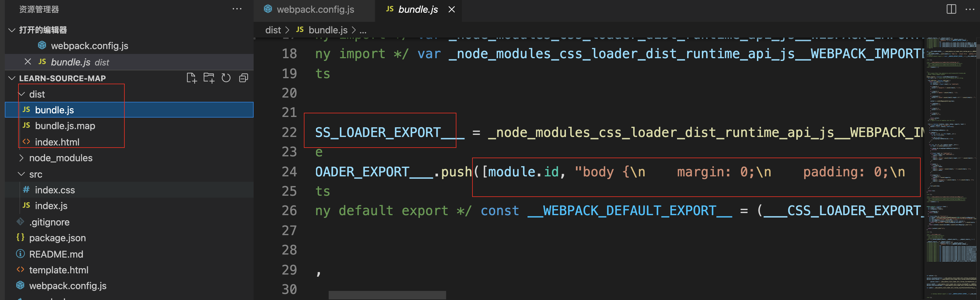Open the explorer panel more actions menu
The width and height of the screenshot is (980, 300).
pos(237,9)
